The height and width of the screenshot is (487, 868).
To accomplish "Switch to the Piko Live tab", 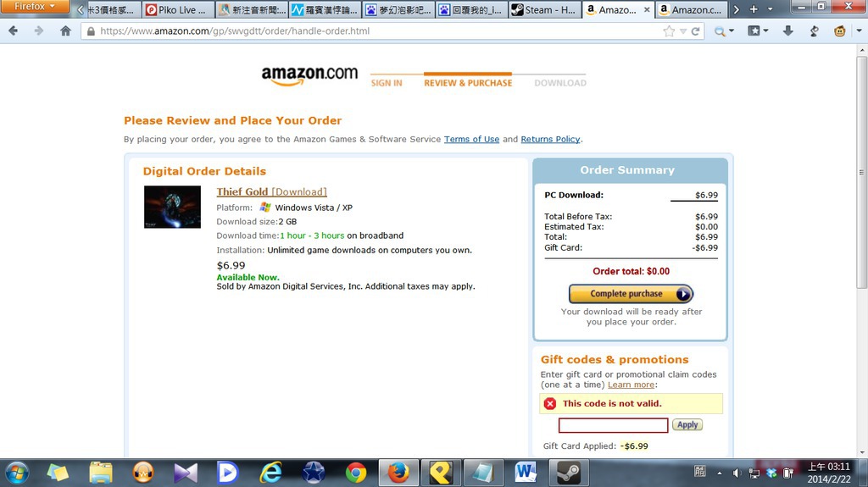I will click(178, 10).
